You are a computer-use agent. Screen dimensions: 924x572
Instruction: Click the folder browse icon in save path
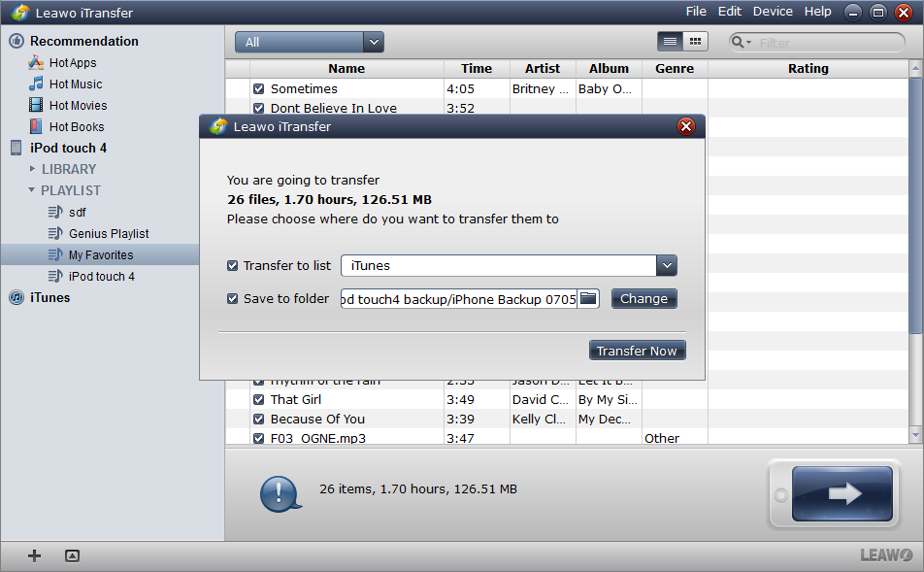588,298
